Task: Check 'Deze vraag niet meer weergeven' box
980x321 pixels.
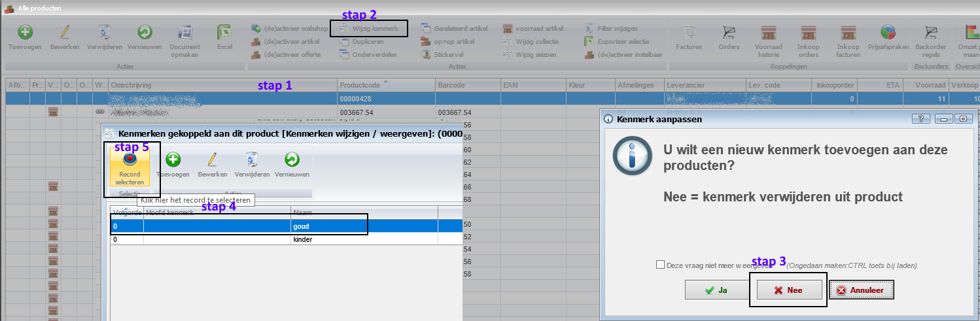Action: click(660, 265)
